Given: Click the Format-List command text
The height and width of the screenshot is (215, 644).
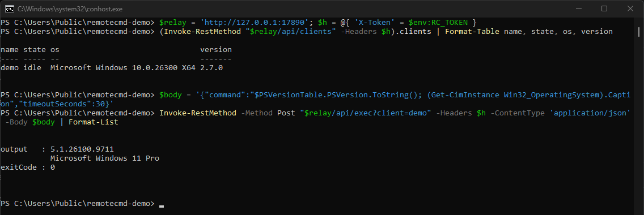Looking at the screenshot, I should pos(93,122).
